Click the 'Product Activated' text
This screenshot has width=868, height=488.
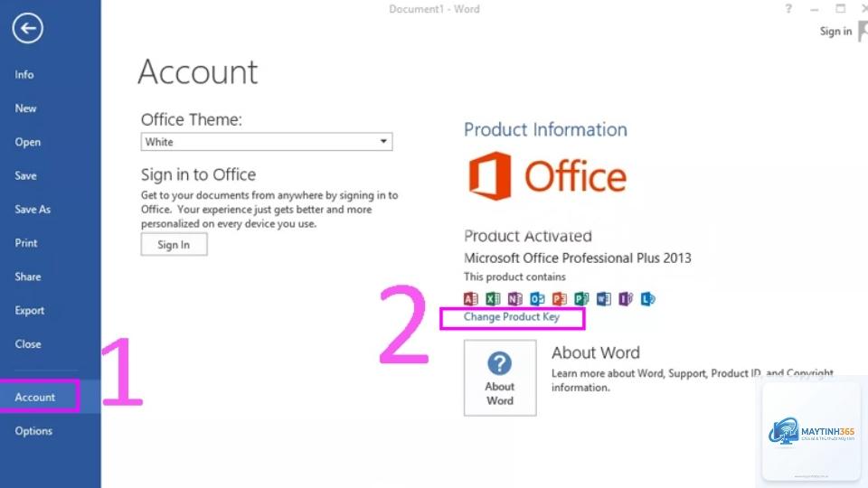click(x=527, y=236)
